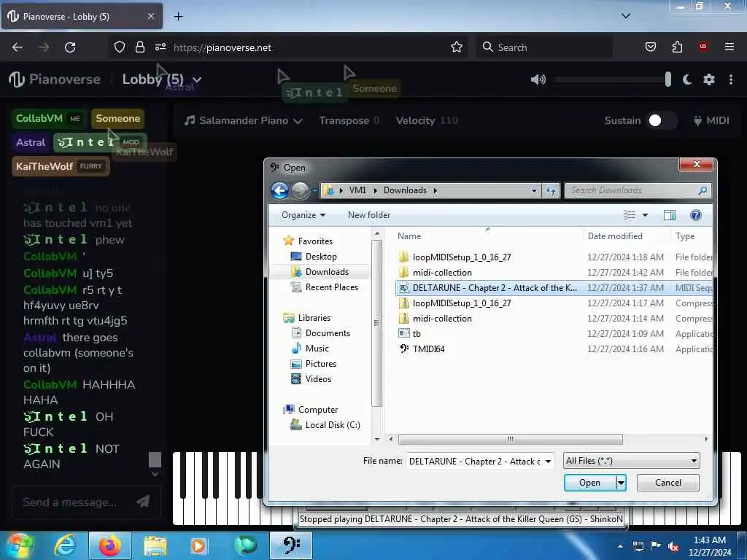Click the Open button in the dialog
This screenshot has width=747, height=560.
tap(589, 483)
